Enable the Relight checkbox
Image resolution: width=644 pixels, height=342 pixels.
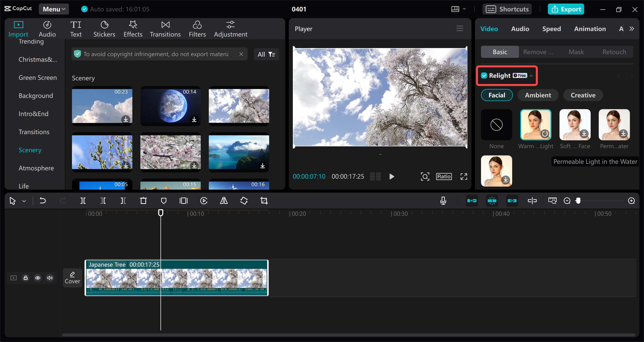point(484,75)
